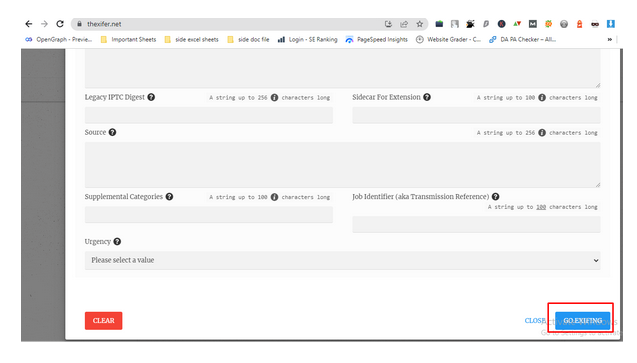The width and height of the screenshot is (637, 363).
Task: Click help icon beside Sidecar For Extension
Action: 427,97
